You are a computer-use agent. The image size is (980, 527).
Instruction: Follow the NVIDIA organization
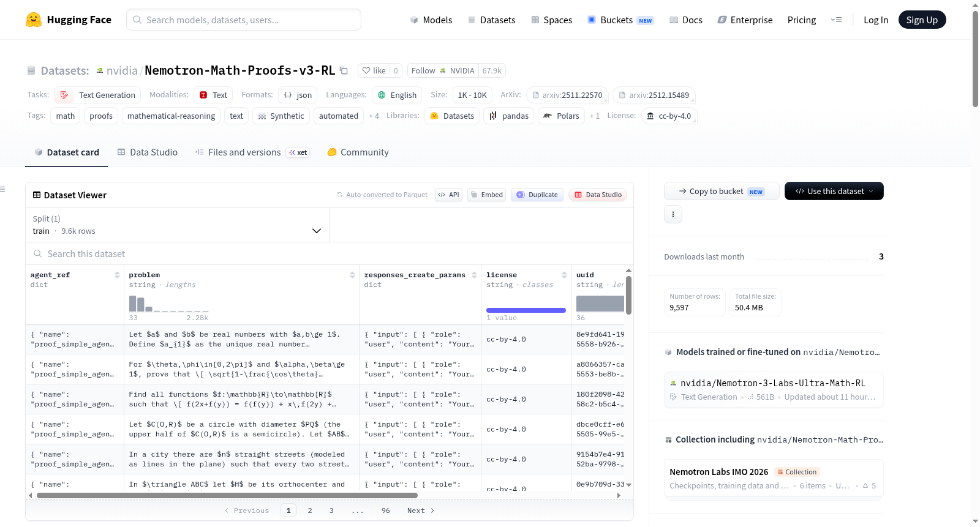[443, 70]
